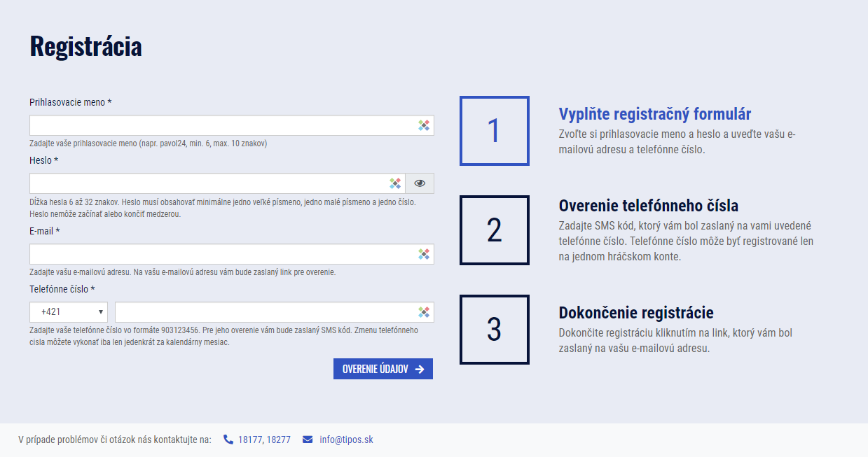The width and height of the screenshot is (868, 457).
Task: Focus the Heslo password input field
Action: coord(217,183)
